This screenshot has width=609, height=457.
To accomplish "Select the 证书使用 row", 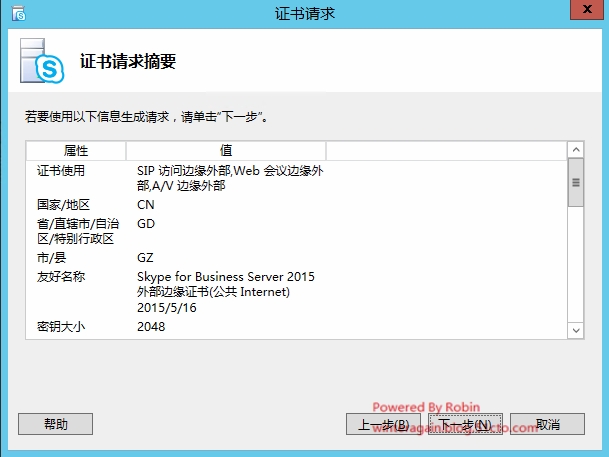I will pyautogui.click(x=296, y=178).
